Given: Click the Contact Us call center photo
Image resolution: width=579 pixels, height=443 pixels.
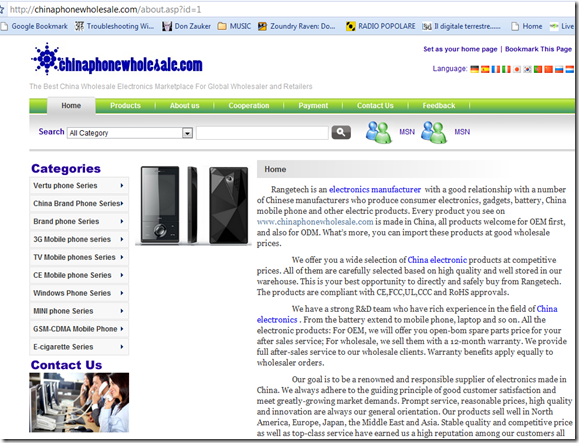Looking at the screenshot, I should tap(79, 402).
